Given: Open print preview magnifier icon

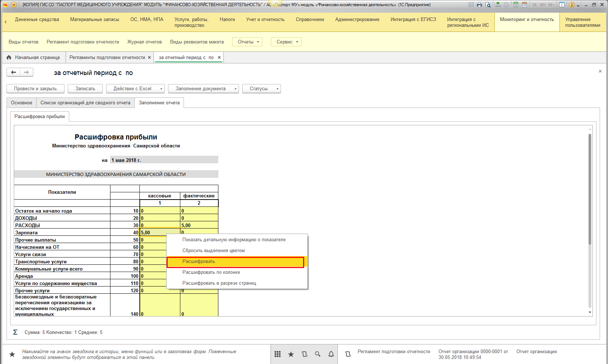Looking at the screenshot, I should (x=488, y=5).
